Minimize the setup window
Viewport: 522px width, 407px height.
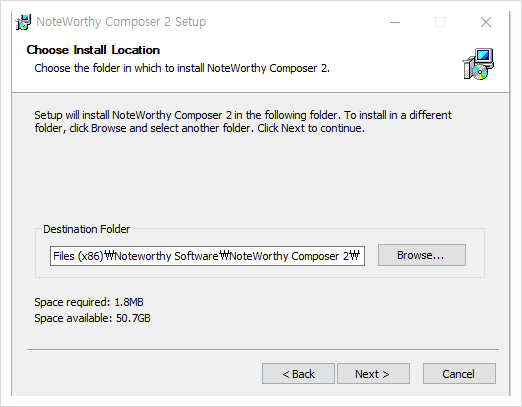click(395, 22)
